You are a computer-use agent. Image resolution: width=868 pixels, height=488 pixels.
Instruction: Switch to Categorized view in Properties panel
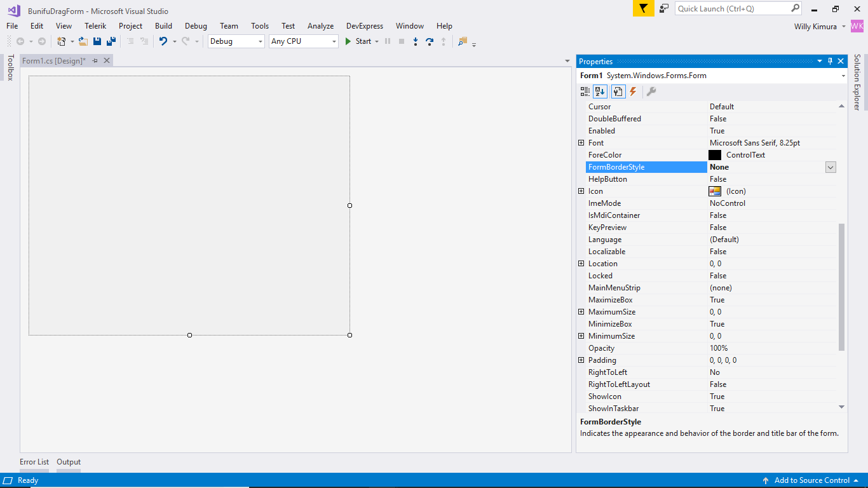point(585,91)
